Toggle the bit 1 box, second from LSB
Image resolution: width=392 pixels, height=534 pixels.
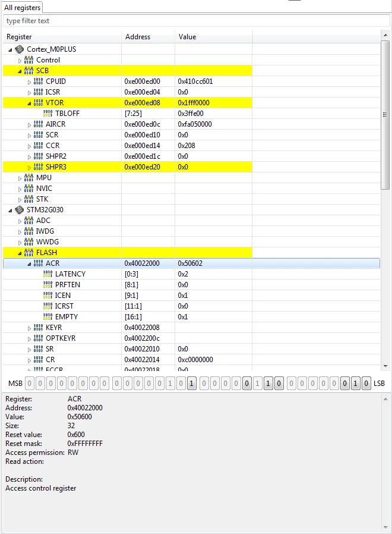(x=356, y=384)
